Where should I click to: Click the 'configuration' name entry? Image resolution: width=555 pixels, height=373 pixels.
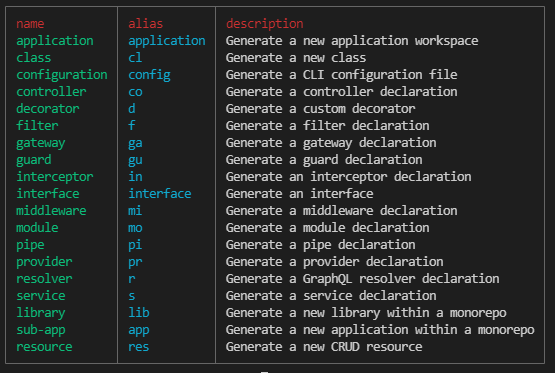click(x=62, y=75)
